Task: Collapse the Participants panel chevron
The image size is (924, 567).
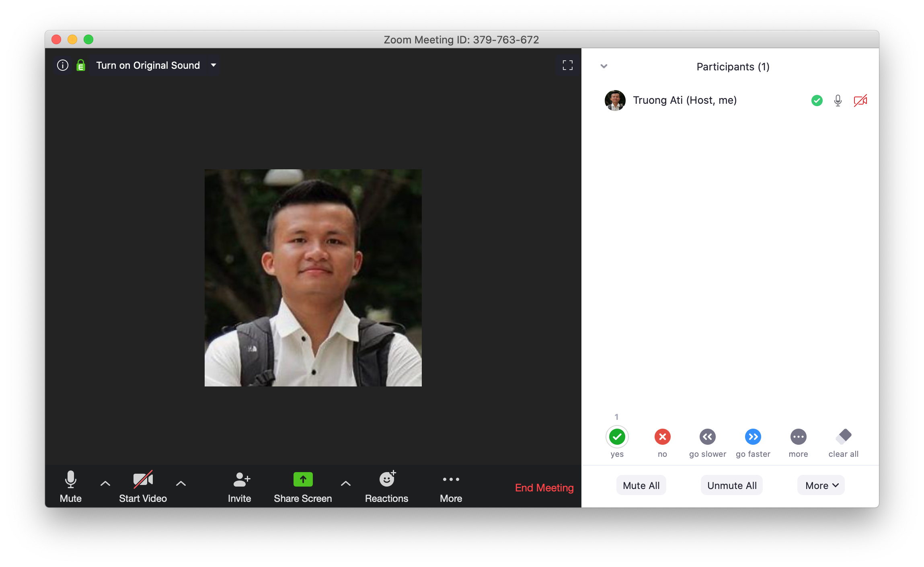Action: (604, 66)
